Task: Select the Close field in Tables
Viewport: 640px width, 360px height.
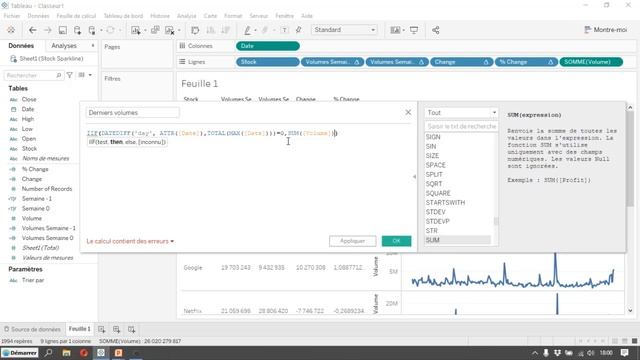Action: pos(29,99)
